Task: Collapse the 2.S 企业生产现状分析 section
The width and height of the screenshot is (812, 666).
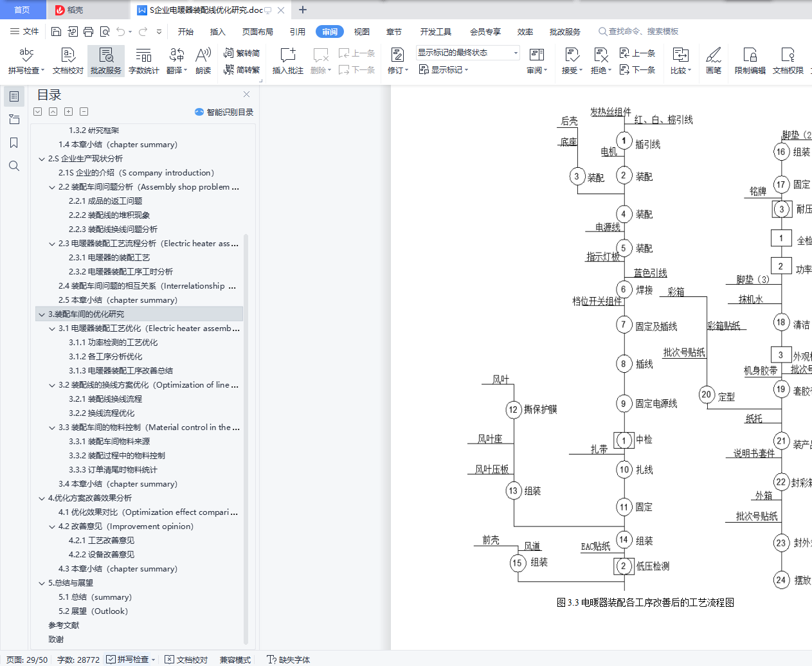Action: point(42,159)
